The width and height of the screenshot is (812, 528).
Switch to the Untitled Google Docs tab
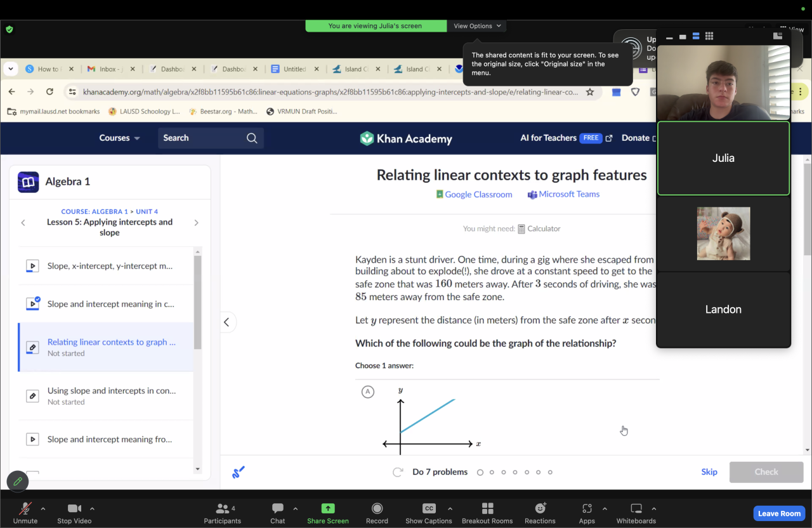click(293, 69)
